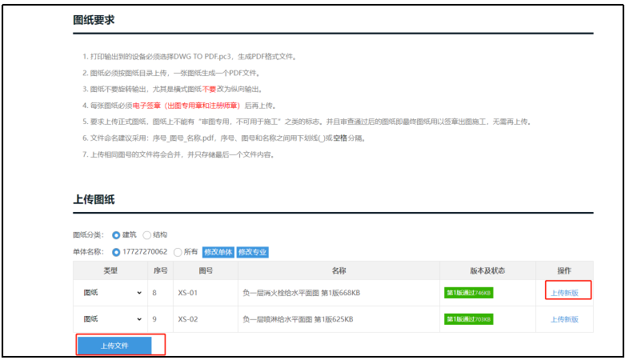Click requirement 6 about file naming 序号_图号_名称.pdf

(224, 138)
